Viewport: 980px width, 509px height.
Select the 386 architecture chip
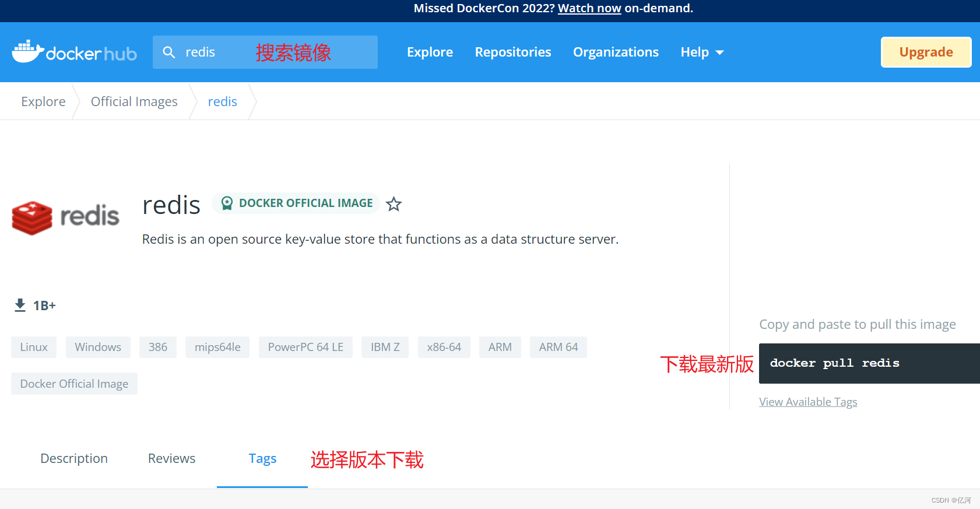click(x=158, y=347)
